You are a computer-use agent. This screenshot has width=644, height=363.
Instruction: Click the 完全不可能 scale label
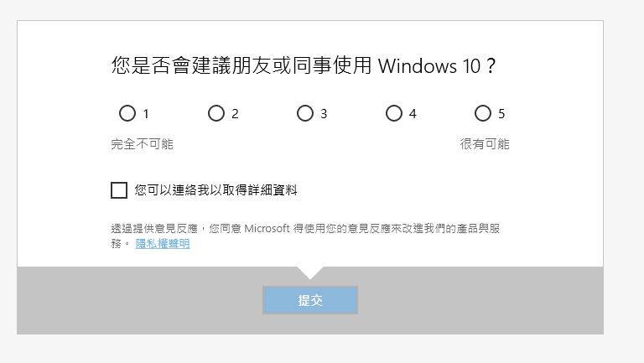click(142, 144)
